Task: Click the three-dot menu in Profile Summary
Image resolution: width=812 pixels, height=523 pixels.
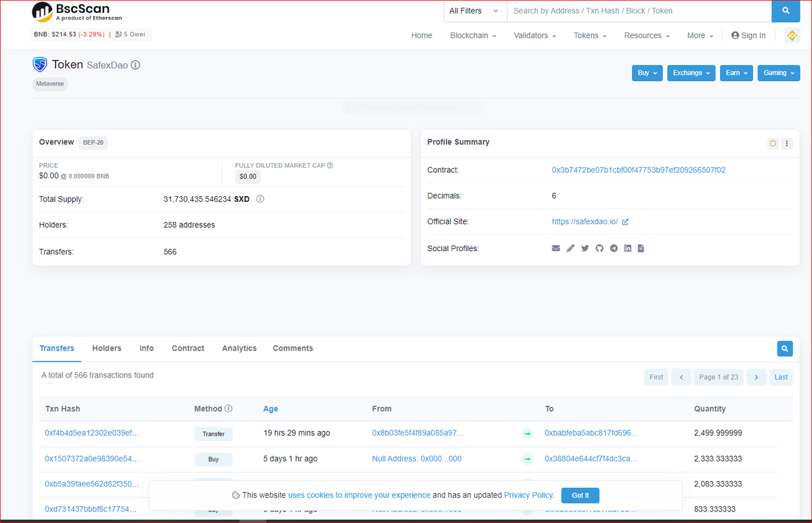Action: pyautogui.click(x=786, y=143)
